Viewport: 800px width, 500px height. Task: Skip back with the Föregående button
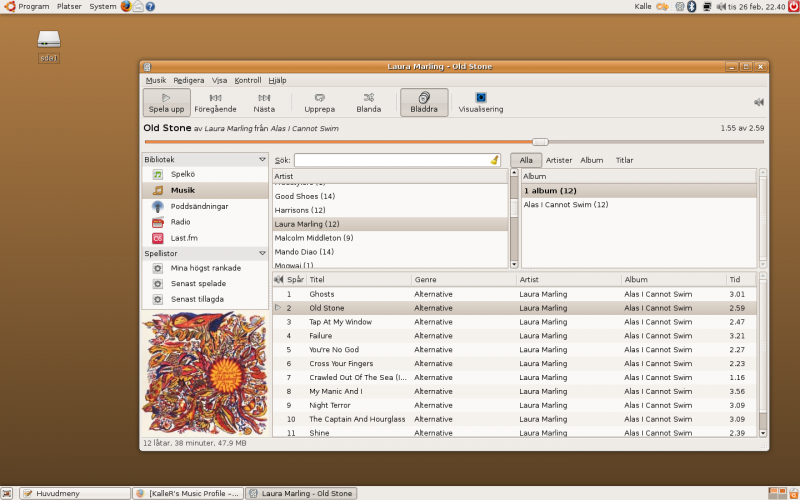(x=215, y=102)
